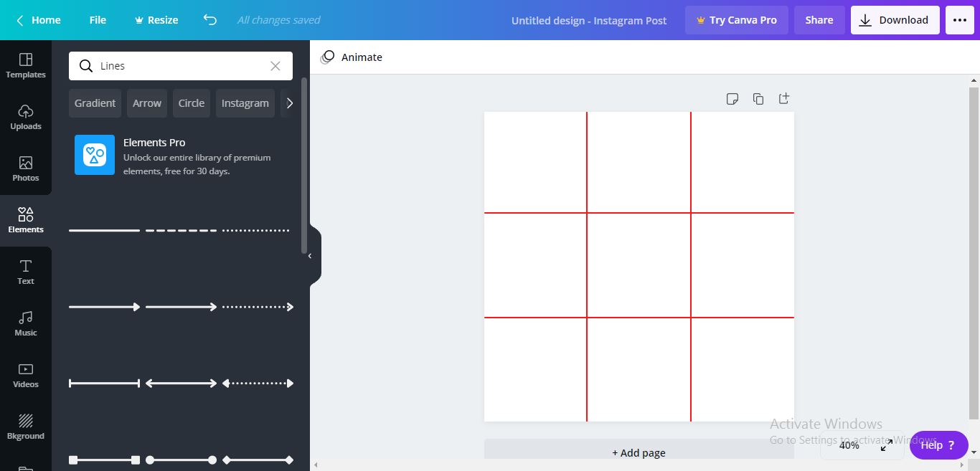Duplicate the current page

(758, 98)
